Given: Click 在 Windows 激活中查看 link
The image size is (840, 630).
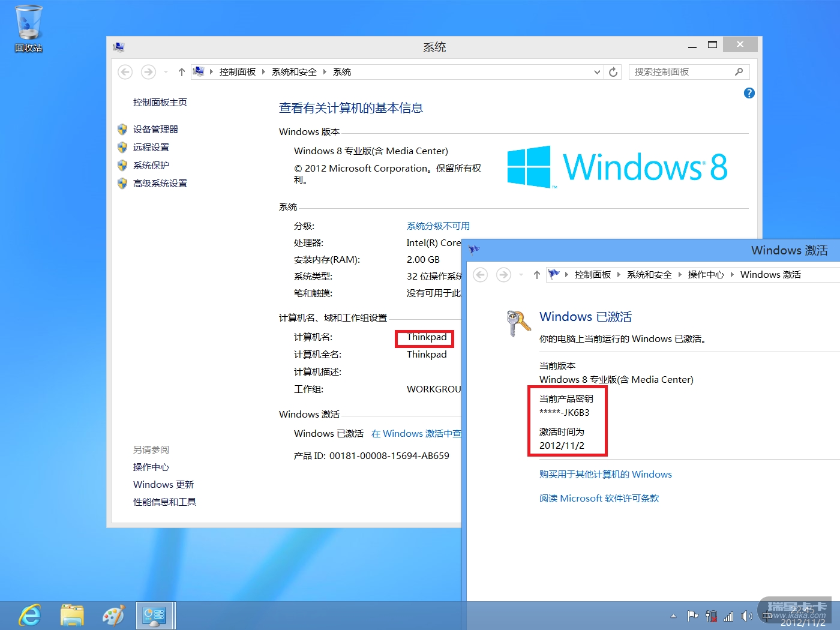Looking at the screenshot, I should 416,433.
